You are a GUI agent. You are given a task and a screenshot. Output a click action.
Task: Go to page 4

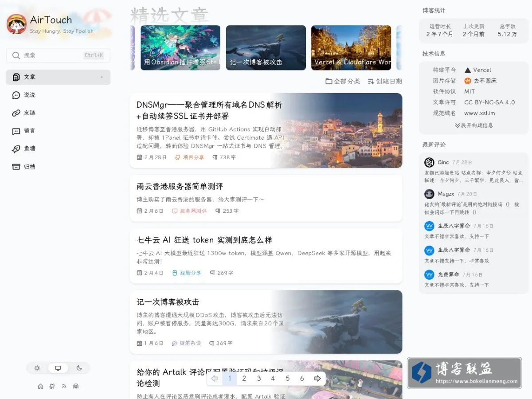tap(273, 379)
